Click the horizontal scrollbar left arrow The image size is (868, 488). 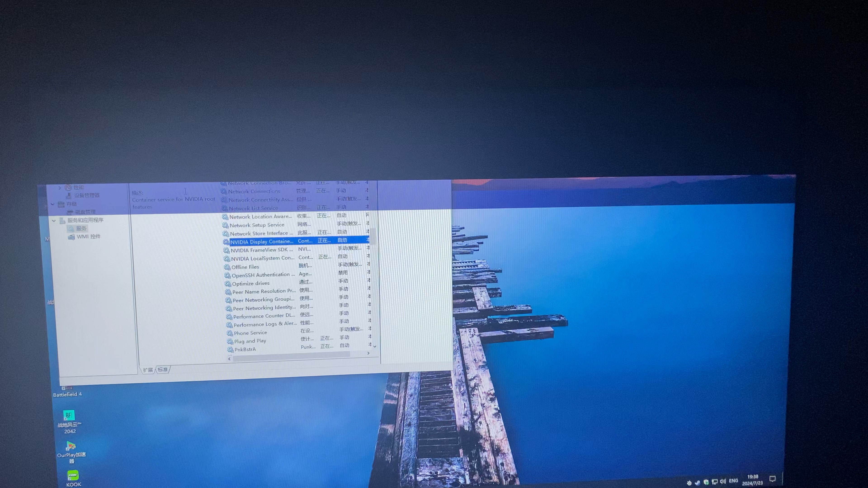229,359
